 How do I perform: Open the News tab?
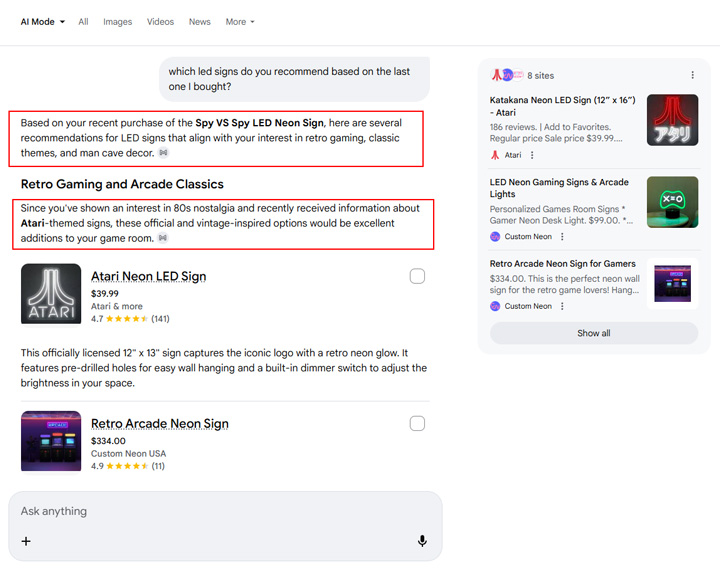click(200, 22)
